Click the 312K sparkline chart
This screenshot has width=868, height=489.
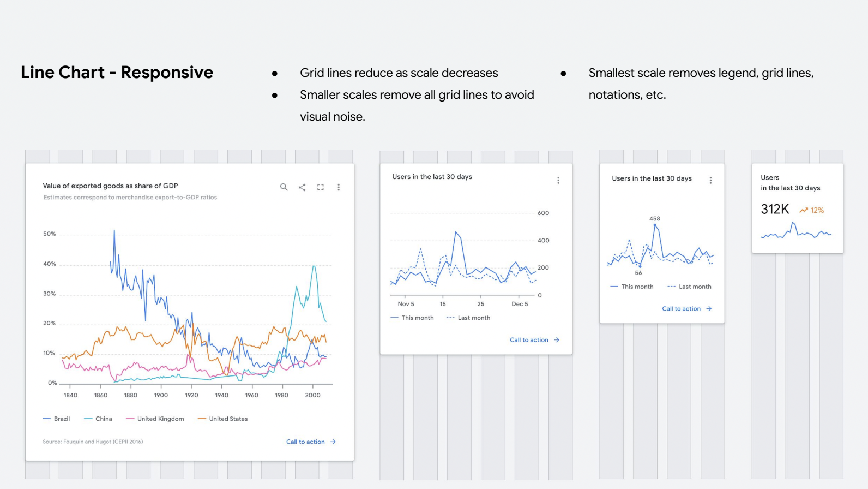796,232
